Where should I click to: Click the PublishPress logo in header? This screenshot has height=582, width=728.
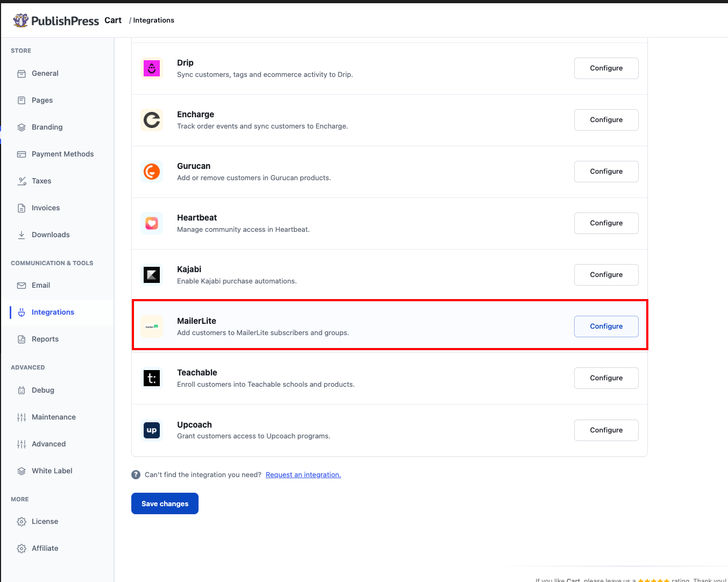click(x=56, y=20)
